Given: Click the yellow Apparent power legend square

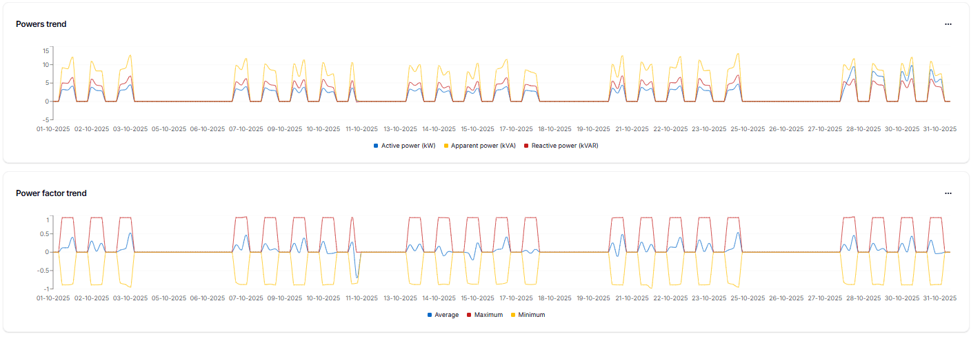Looking at the screenshot, I should click(x=446, y=146).
